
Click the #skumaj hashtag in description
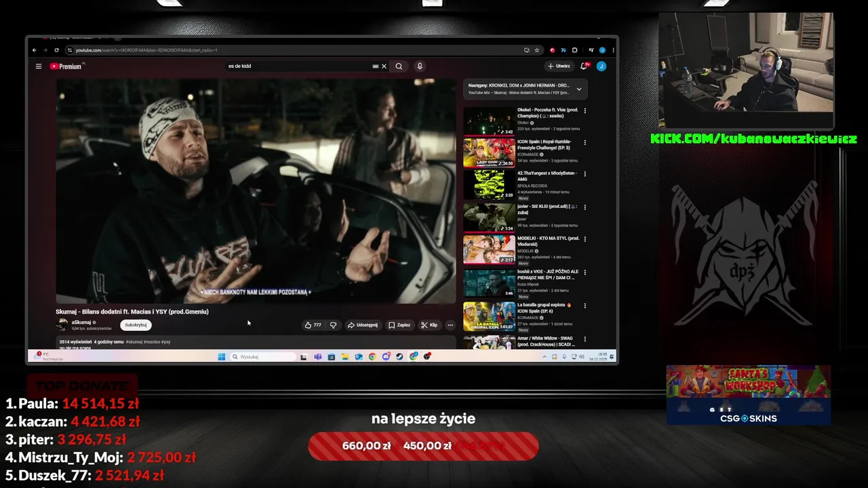pos(134,342)
